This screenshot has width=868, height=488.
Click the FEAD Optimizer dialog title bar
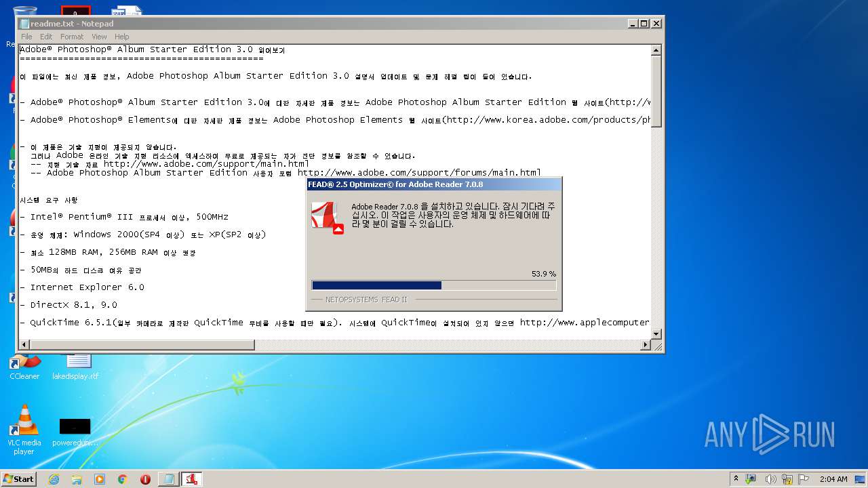(434, 184)
